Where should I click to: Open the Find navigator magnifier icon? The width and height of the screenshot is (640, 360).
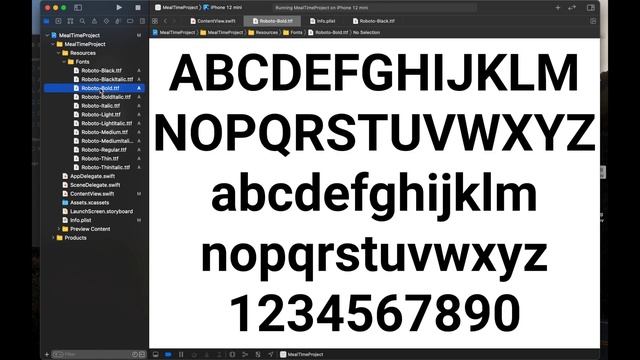(82, 21)
